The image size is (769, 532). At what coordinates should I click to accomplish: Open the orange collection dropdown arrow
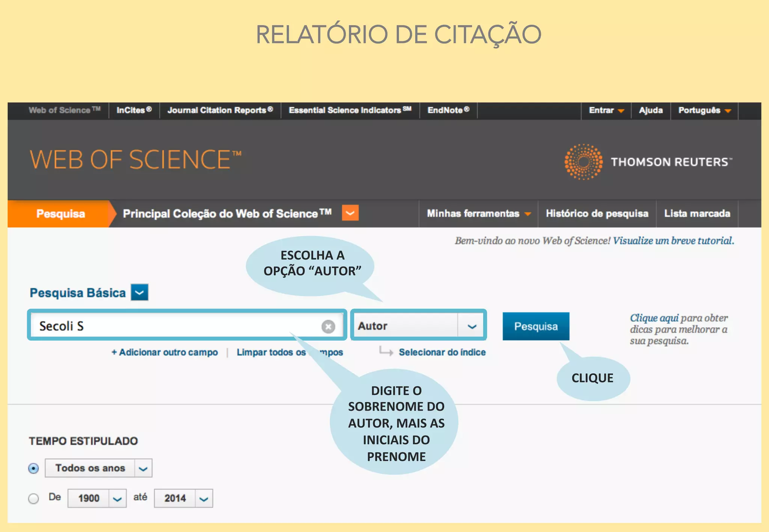(x=350, y=213)
